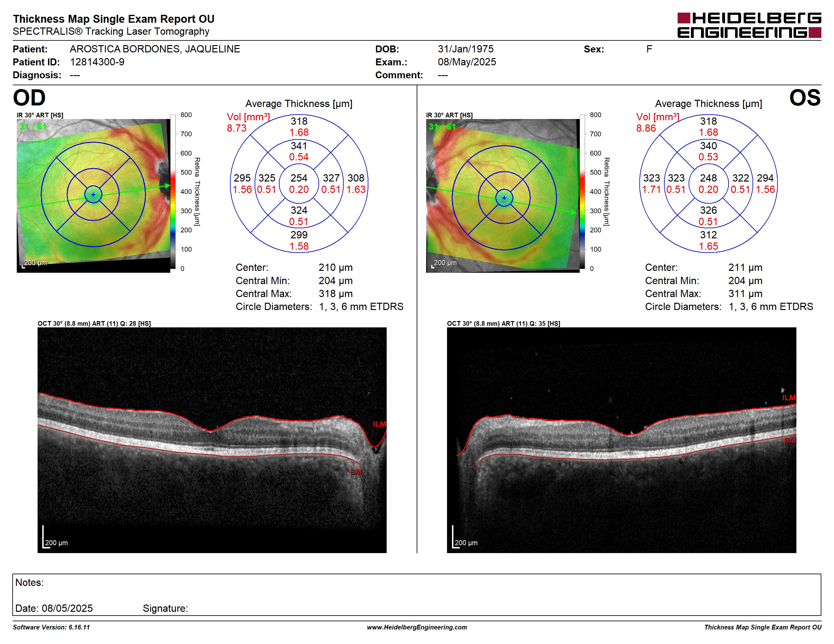Click the OS total volume 8.86

click(x=646, y=128)
